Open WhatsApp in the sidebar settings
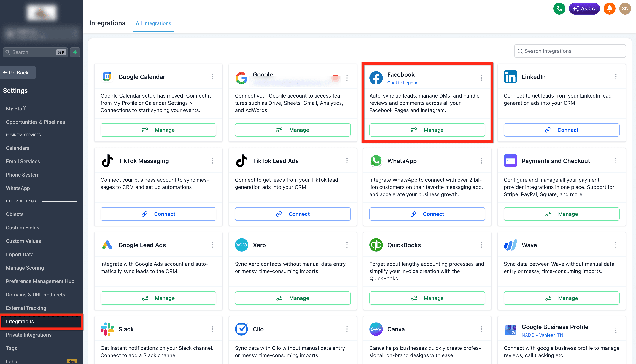 coord(18,188)
